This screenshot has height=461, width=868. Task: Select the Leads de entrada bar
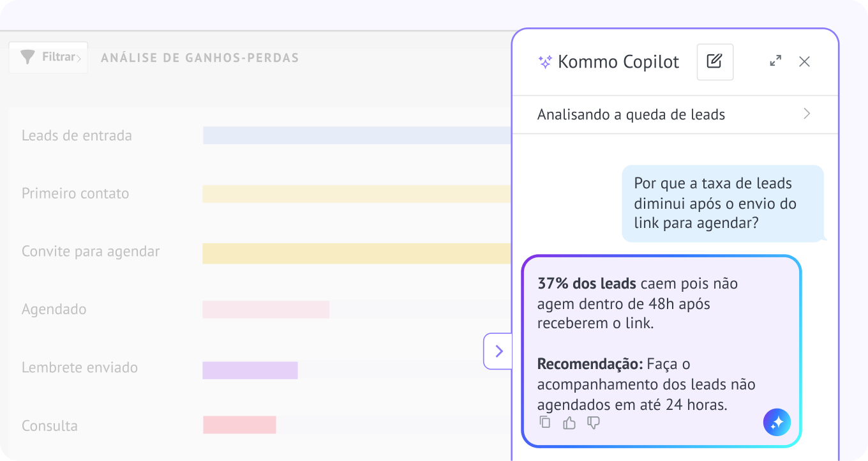357,135
